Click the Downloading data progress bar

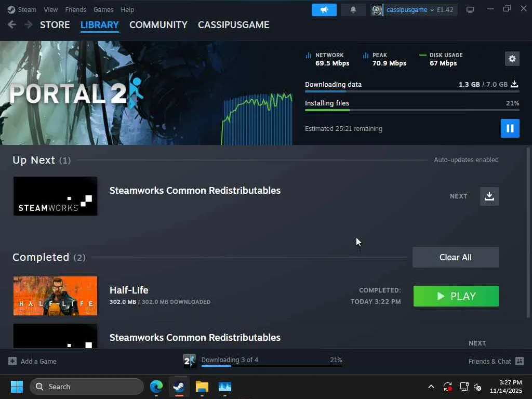point(412,91)
